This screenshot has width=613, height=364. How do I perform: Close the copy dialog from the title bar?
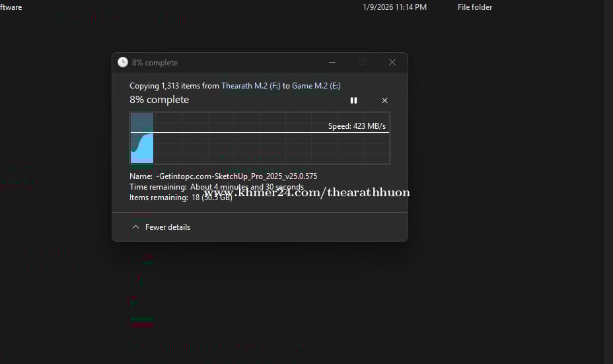392,62
